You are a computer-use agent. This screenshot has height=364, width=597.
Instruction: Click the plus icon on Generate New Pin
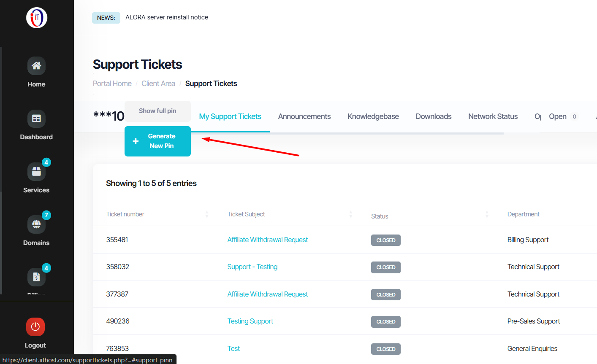click(136, 141)
